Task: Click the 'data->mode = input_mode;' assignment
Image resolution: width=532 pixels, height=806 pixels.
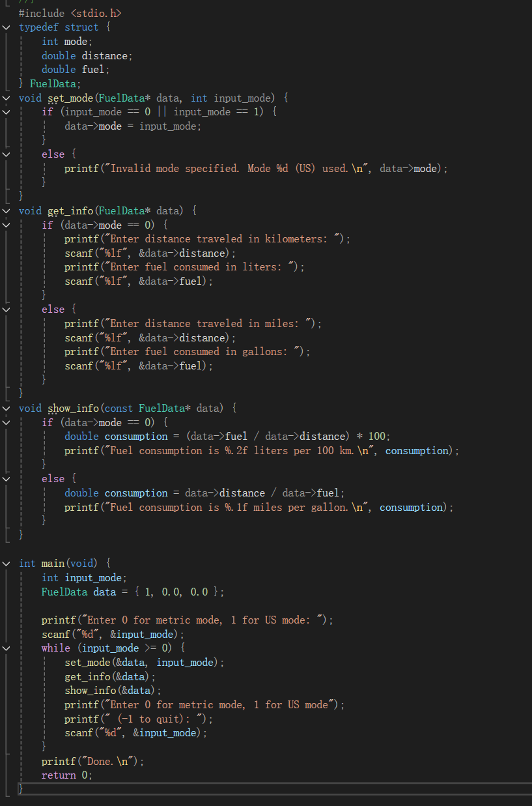Action: (x=133, y=126)
